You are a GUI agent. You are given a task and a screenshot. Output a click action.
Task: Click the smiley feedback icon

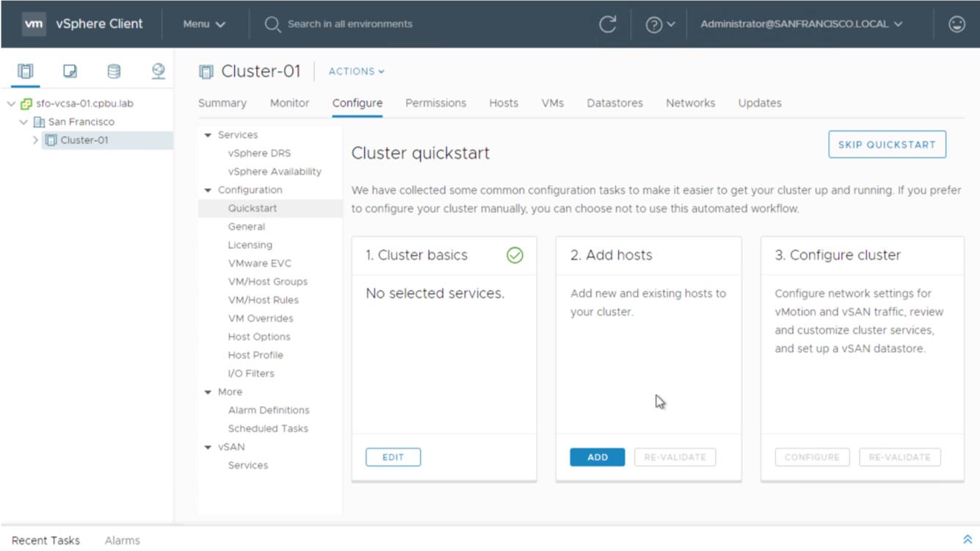(957, 24)
